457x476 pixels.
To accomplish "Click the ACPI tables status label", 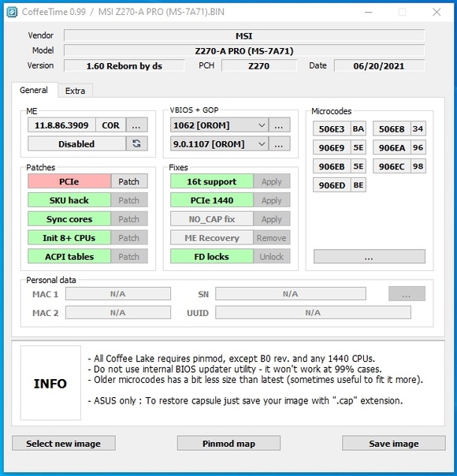I will tap(69, 257).
